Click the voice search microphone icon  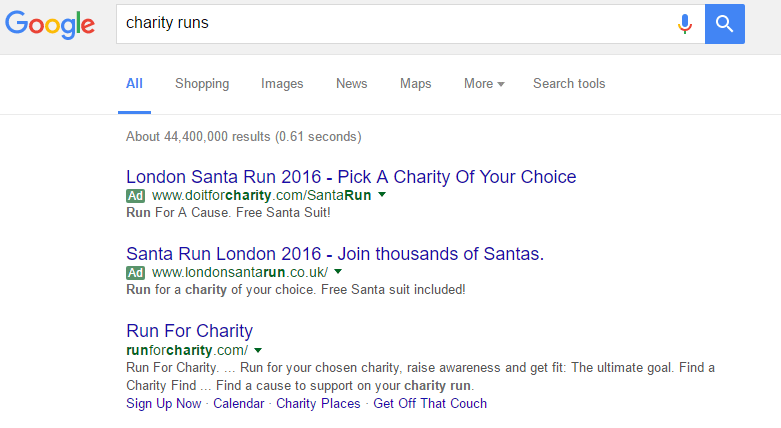685,23
